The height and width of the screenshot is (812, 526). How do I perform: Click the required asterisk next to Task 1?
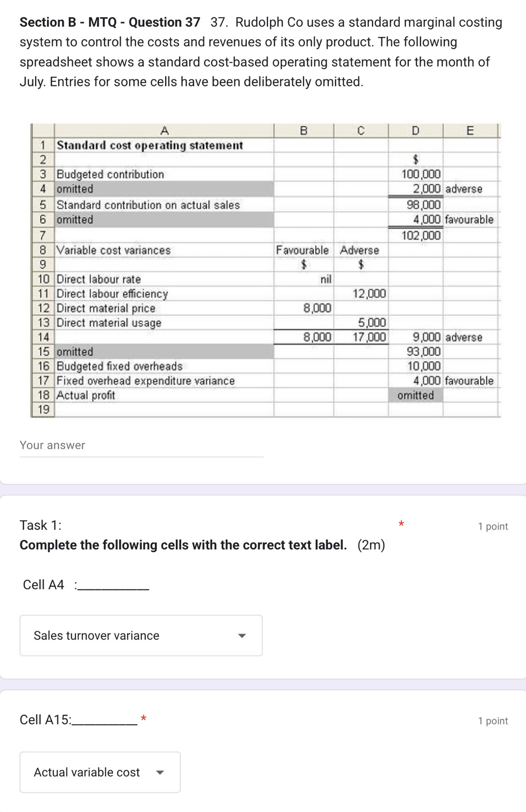[x=401, y=523]
